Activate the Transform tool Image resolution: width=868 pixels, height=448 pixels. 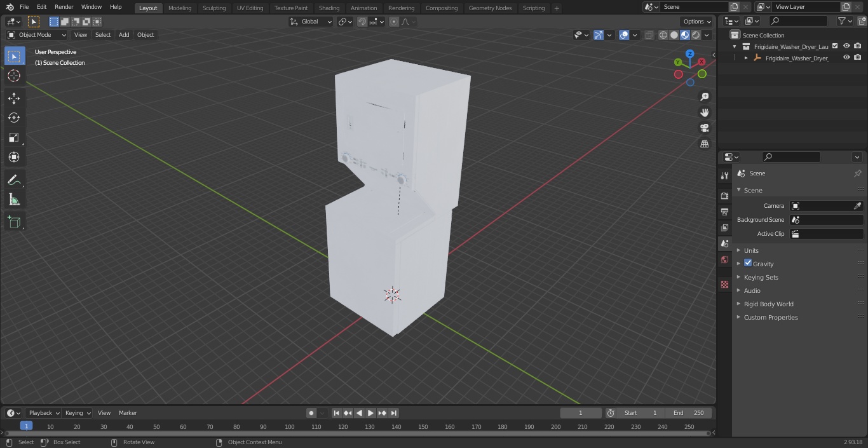pos(14,157)
